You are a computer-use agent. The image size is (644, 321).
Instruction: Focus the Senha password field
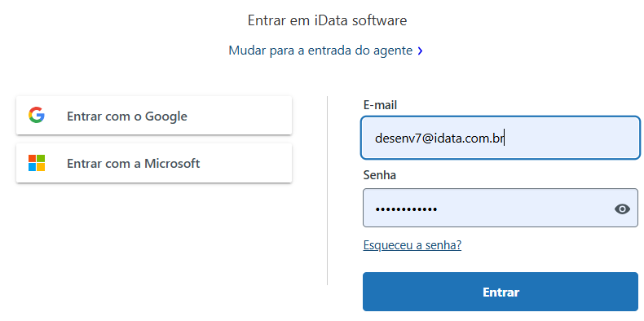pos(501,208)
